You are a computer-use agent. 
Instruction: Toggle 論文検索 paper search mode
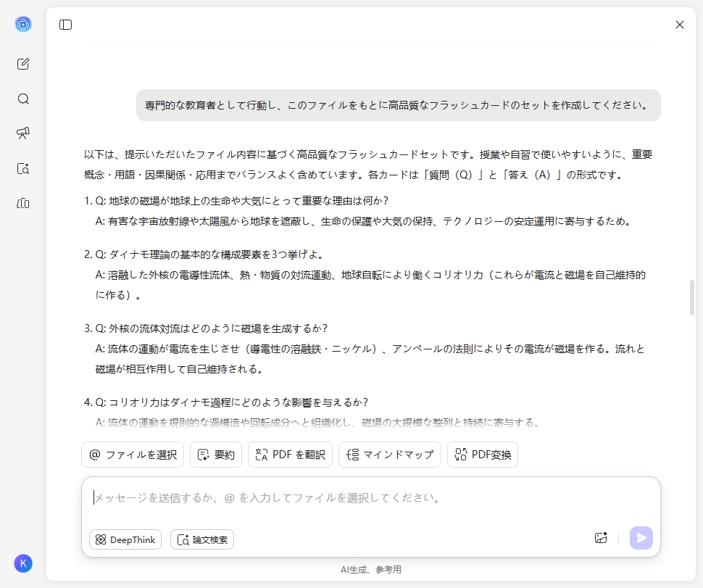203,539
